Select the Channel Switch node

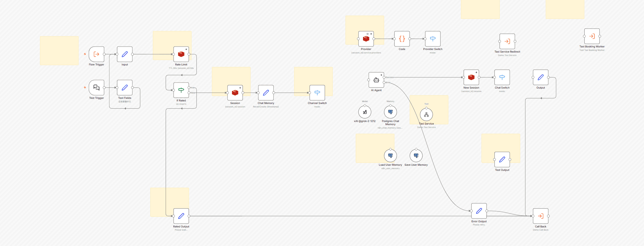[317, 93]
